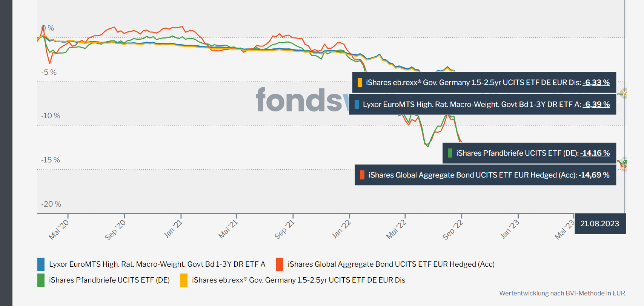Click the blue Lyxor EuroMTS legend square
This screenshot has width=644, height=306.
click(x=41, y=264)
